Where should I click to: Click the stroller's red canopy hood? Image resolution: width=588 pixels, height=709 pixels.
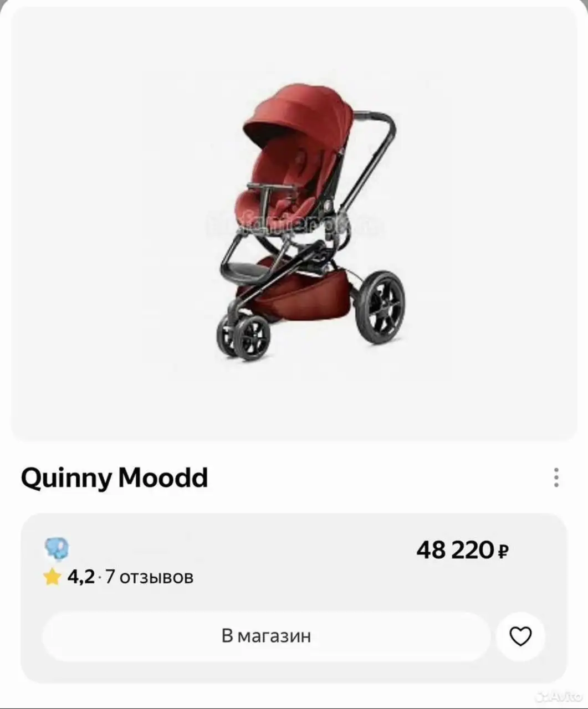(299, 114)
